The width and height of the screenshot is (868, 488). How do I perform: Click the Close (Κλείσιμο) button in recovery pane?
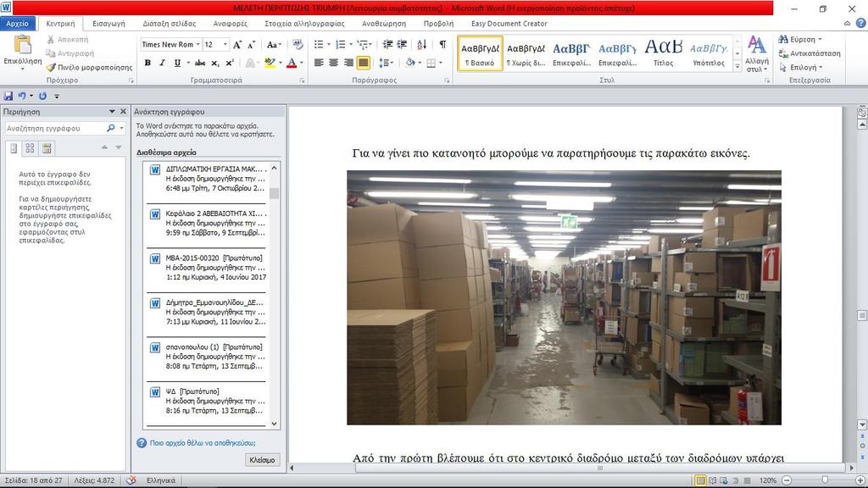(263, 460)
